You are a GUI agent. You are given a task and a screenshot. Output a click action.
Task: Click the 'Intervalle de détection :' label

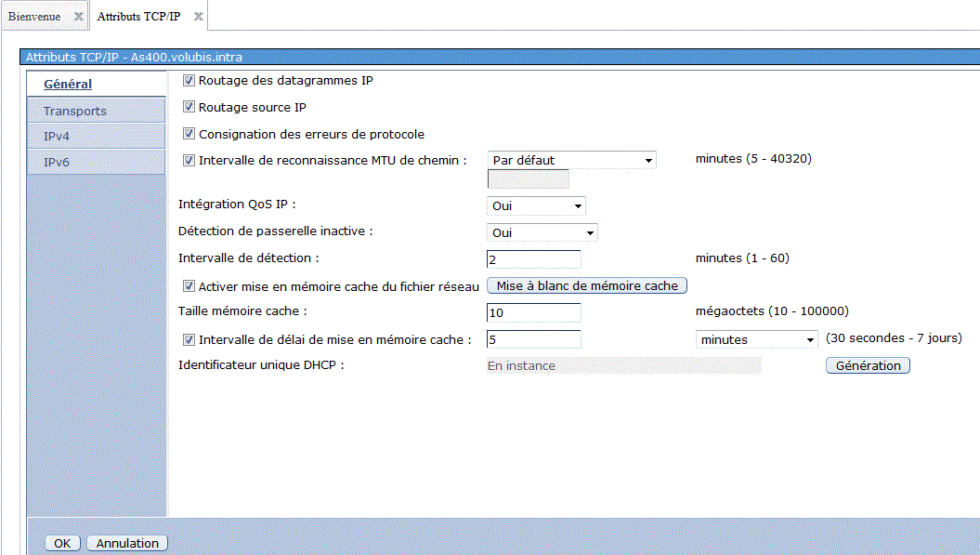pyautogui.click(x=249, y=258)
